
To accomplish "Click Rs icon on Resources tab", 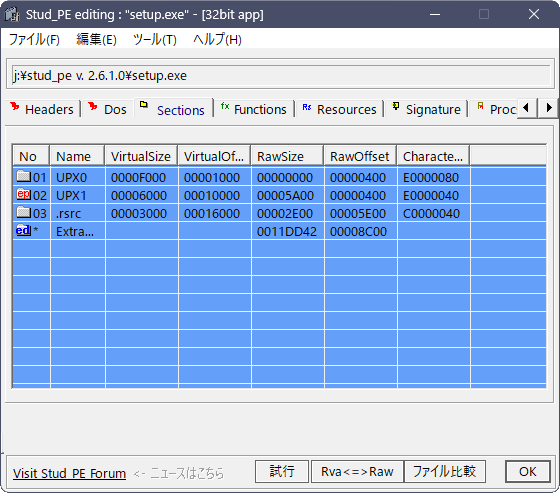I will 307,107.
